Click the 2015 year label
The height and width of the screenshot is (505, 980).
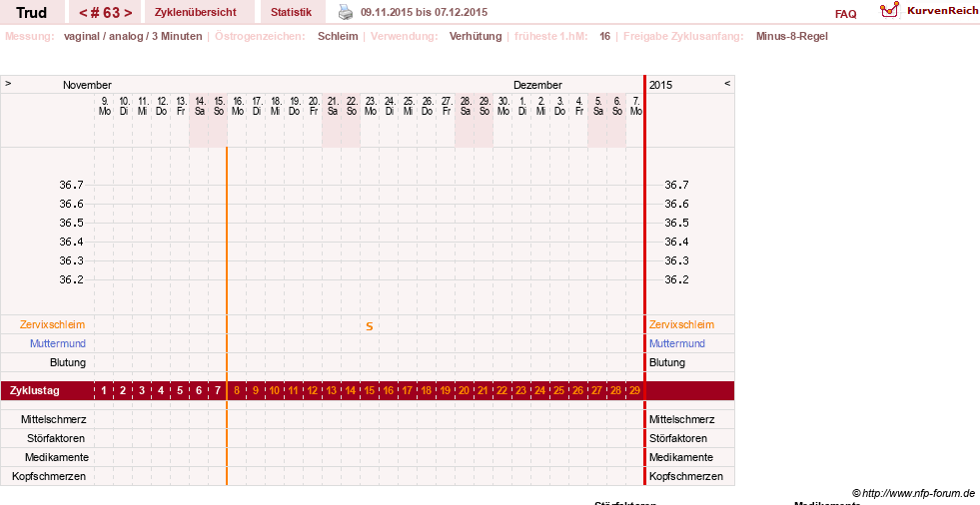pos(660,85)
